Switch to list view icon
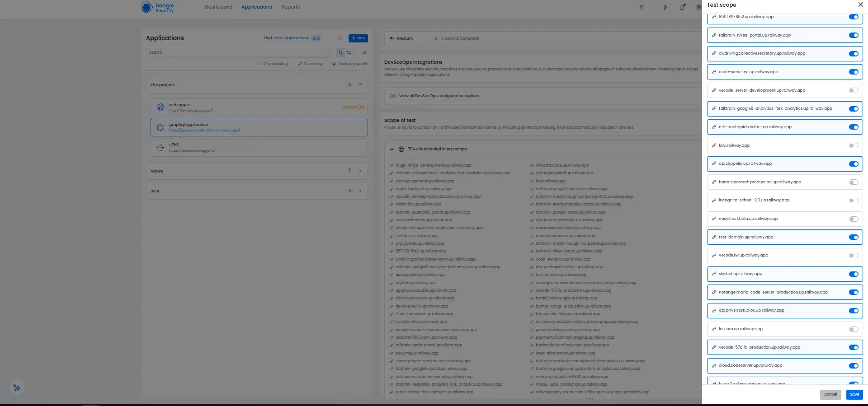868x406 pixels. (x=349, y=52)
